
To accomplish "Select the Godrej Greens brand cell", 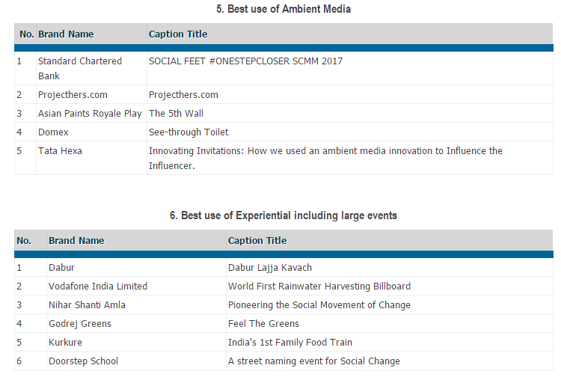I will point(80,324).
